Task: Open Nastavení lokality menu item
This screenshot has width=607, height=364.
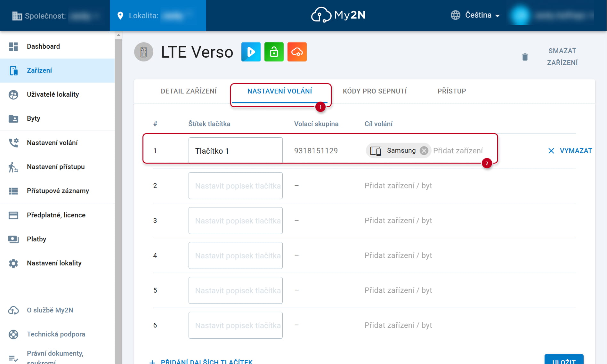Action: pos(57,263)
